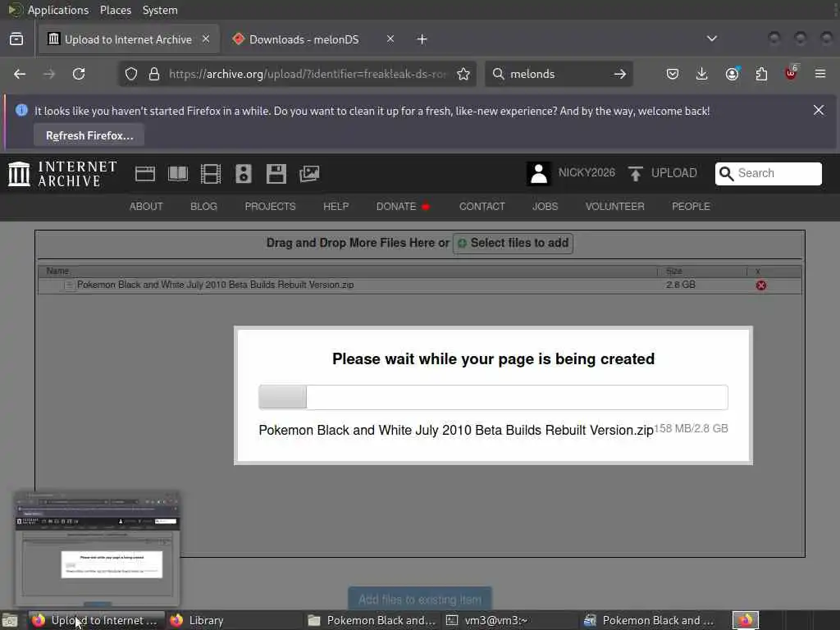Click the 158 MB/2.8 GB progress text
840x630 pixels.
(x=691, y=428)
